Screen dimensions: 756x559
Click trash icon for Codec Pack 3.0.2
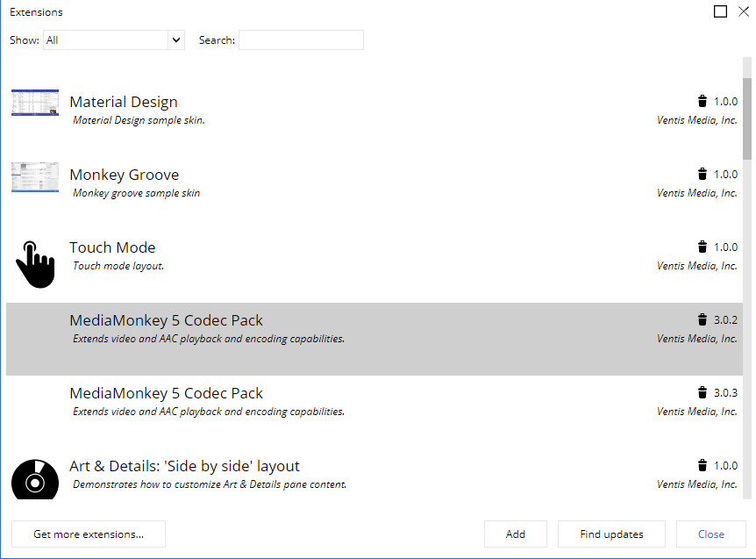click(x=702, y=319)
